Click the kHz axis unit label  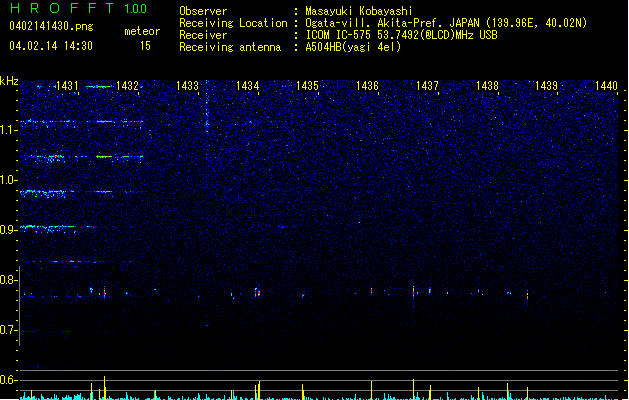click(9, 81)
